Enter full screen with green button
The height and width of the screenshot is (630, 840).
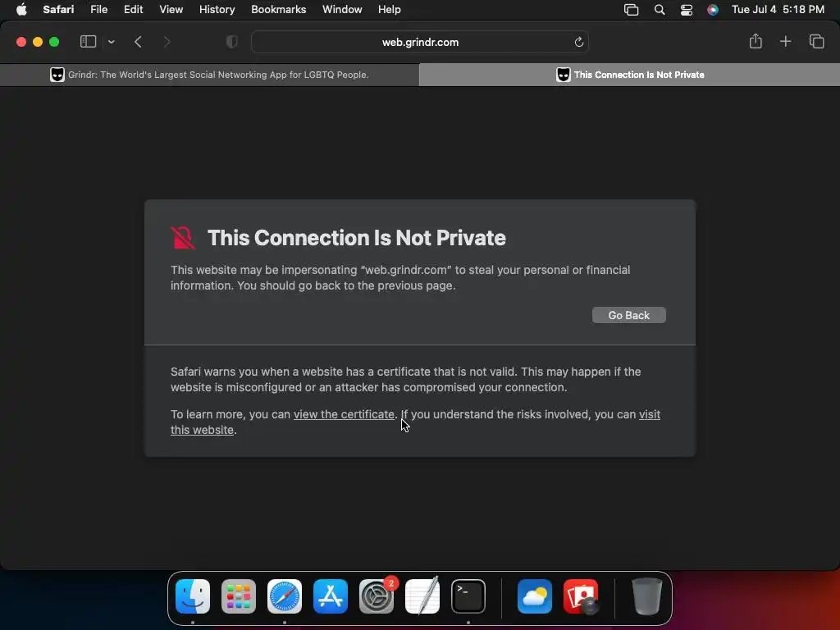pos(54,42)
